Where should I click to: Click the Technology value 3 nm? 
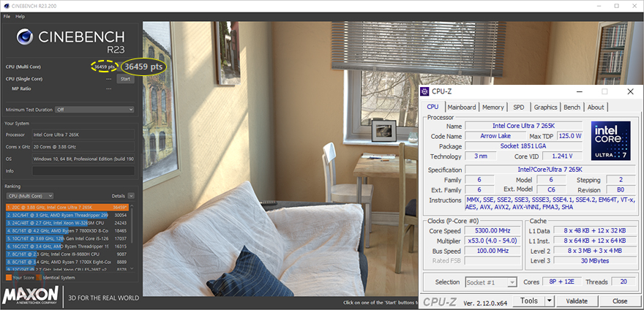click(x=480, y=156)
